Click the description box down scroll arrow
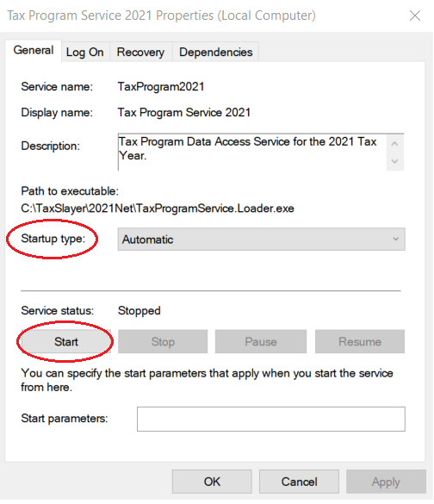Image resolution: width=434 pixels, height=504 pixels. click(x=394, y=161)
